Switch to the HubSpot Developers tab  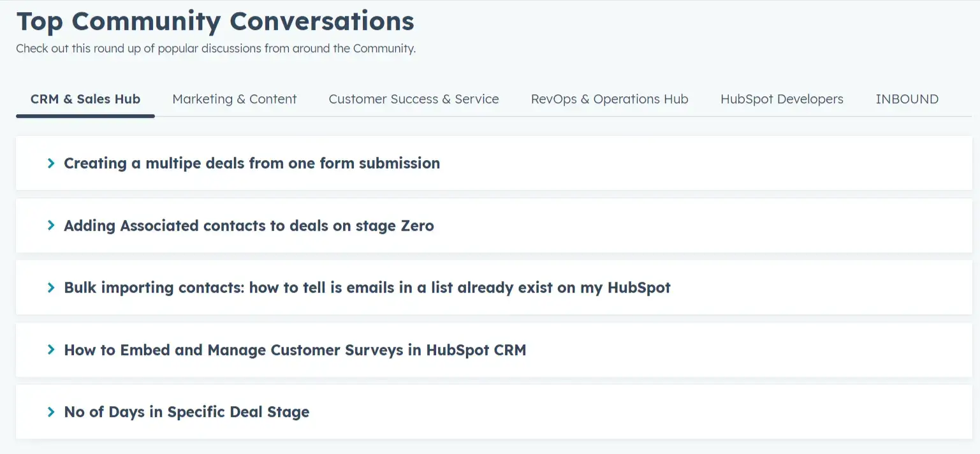pos(782,99)
